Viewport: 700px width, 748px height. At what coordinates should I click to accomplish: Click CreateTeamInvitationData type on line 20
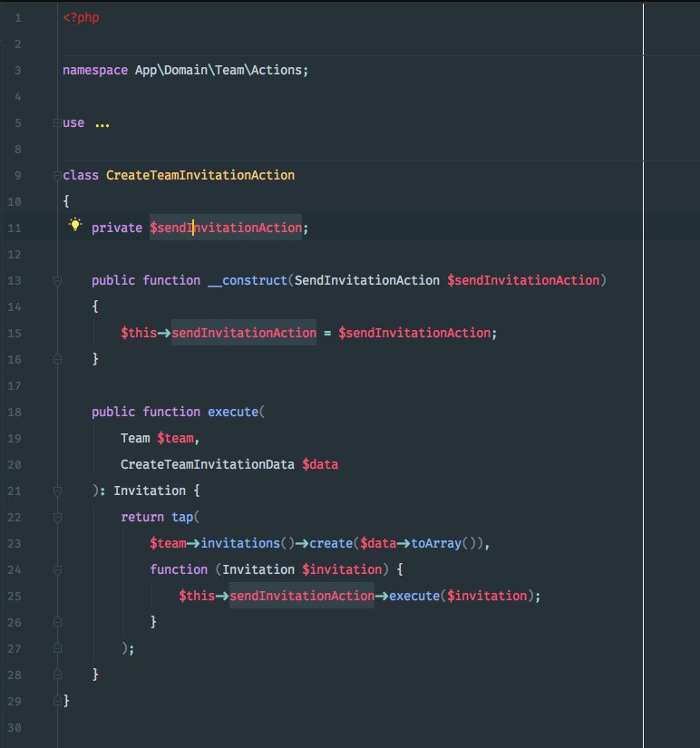click(x=208, y=464)
